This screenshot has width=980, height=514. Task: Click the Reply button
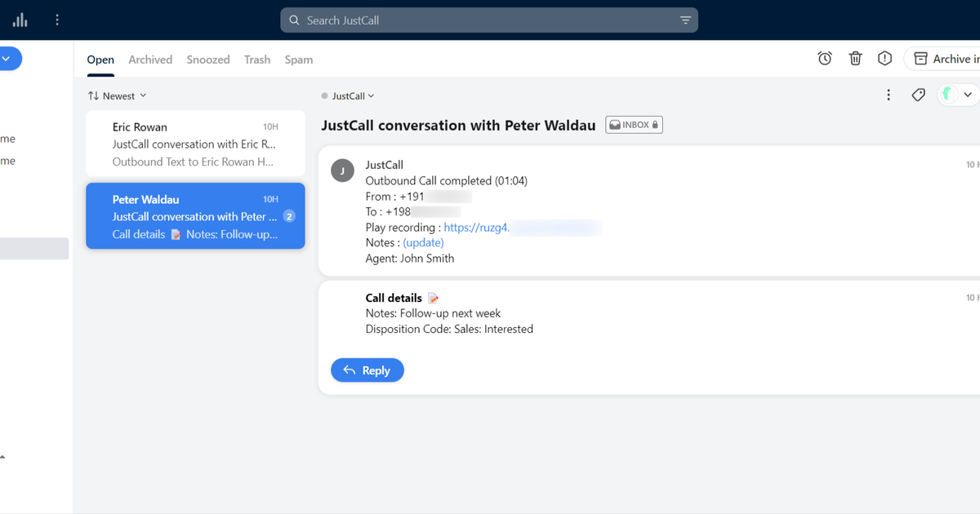tap(367, 370)
